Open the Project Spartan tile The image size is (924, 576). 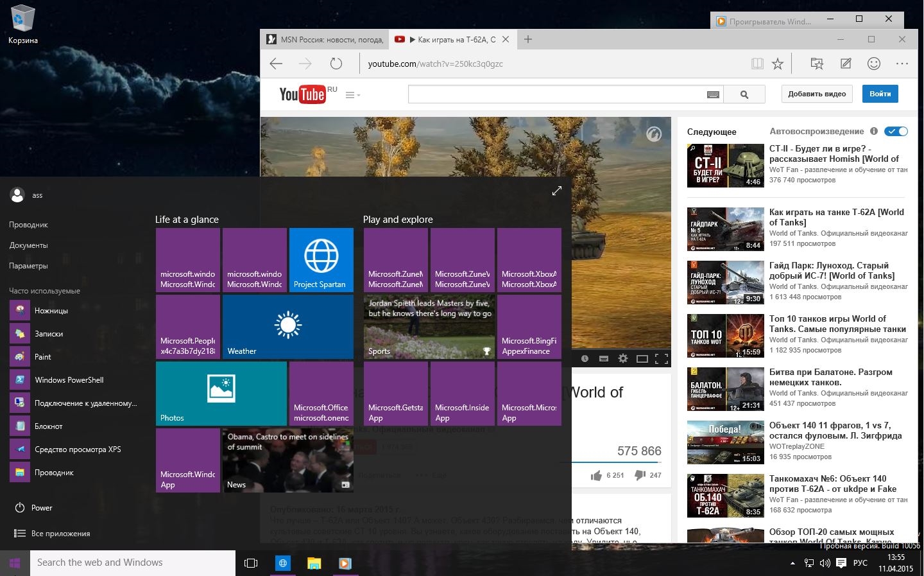tap(321, 260)
